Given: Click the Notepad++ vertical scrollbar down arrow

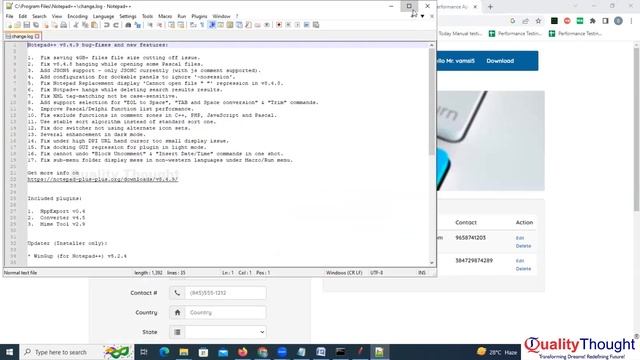Looking at the screenshot, I should click(x=432, y=263).
